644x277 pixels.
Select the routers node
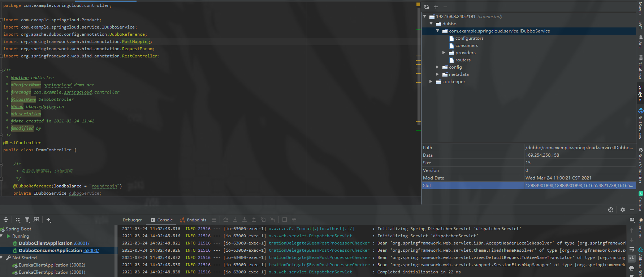click(x=463, y=60)
